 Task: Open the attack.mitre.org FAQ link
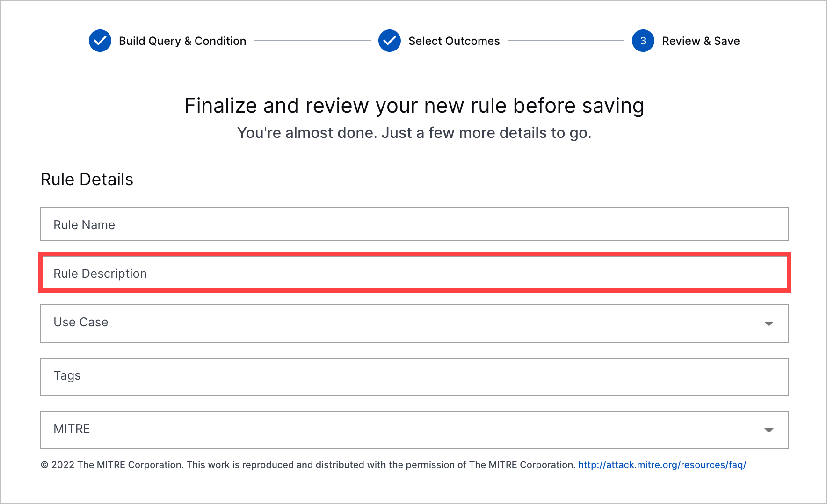[662, 465]
